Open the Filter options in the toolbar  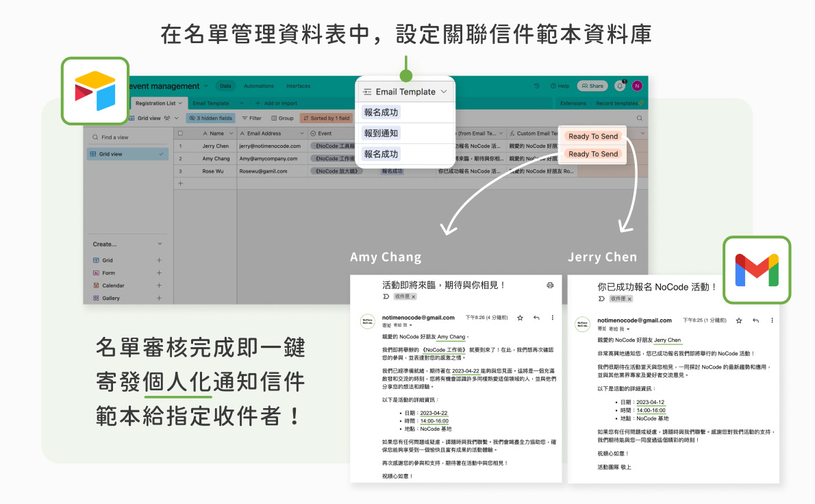pyautogui.click(x=251, y=118)
